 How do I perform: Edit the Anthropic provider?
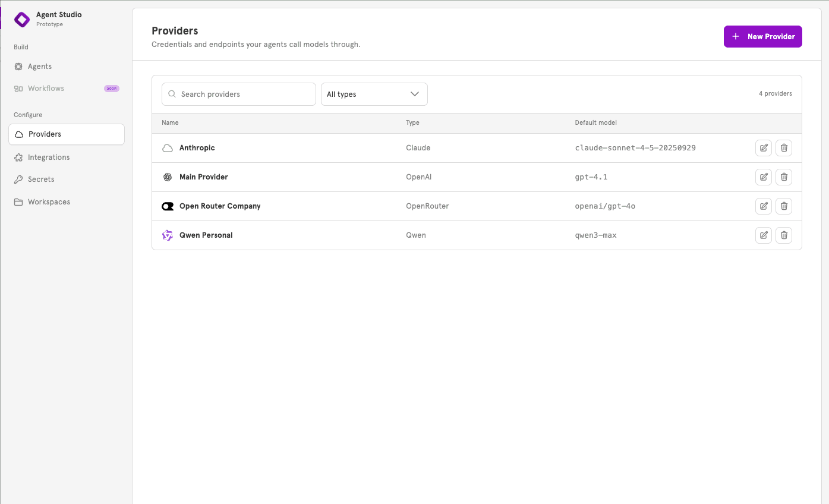[x=764, y=148]
